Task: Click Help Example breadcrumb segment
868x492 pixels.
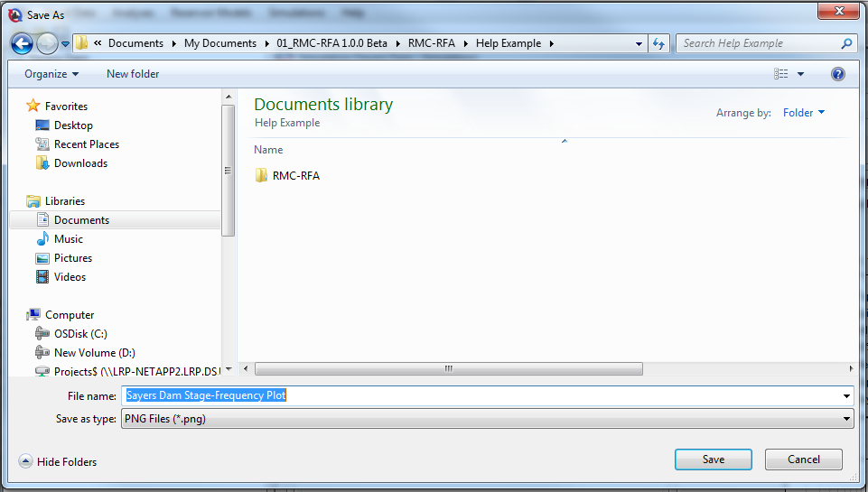Action: tap(509, 43)
